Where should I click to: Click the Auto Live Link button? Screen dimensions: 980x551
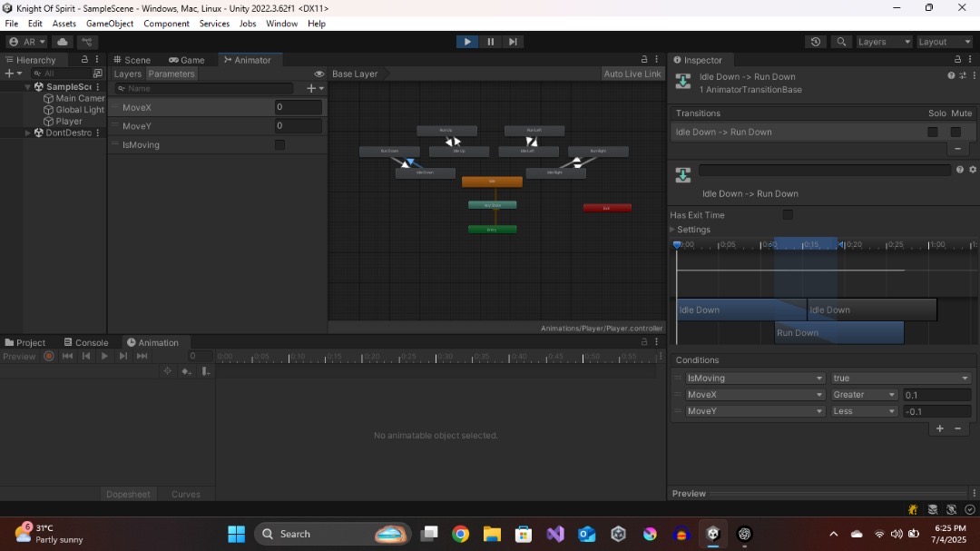click(x=632, y=74)
